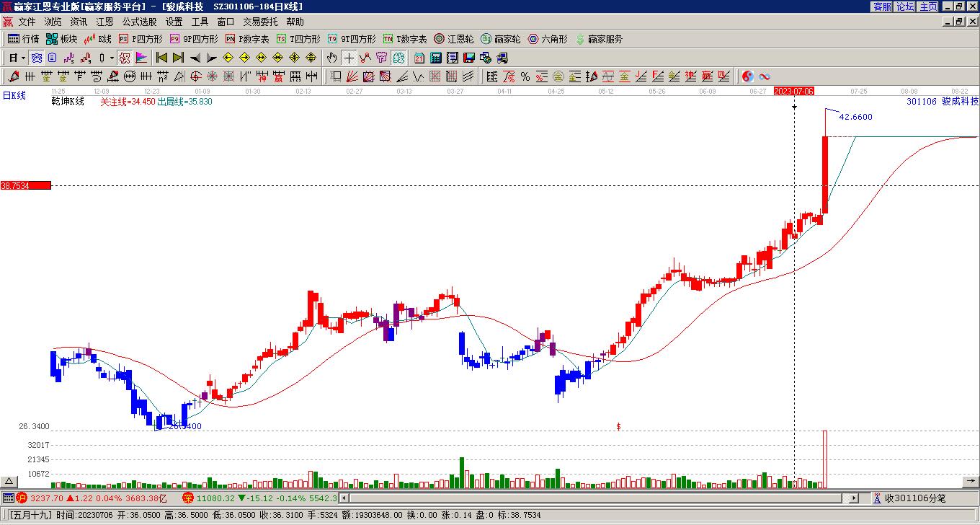Click the percent sign tool icon

click(x=525, y=76)
